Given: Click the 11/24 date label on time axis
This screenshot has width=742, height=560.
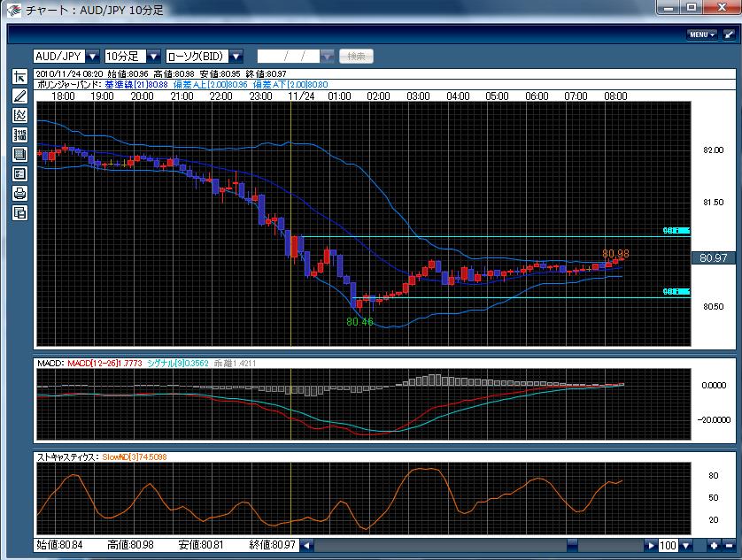Looking at the screenshot, I should coord(301,96).
